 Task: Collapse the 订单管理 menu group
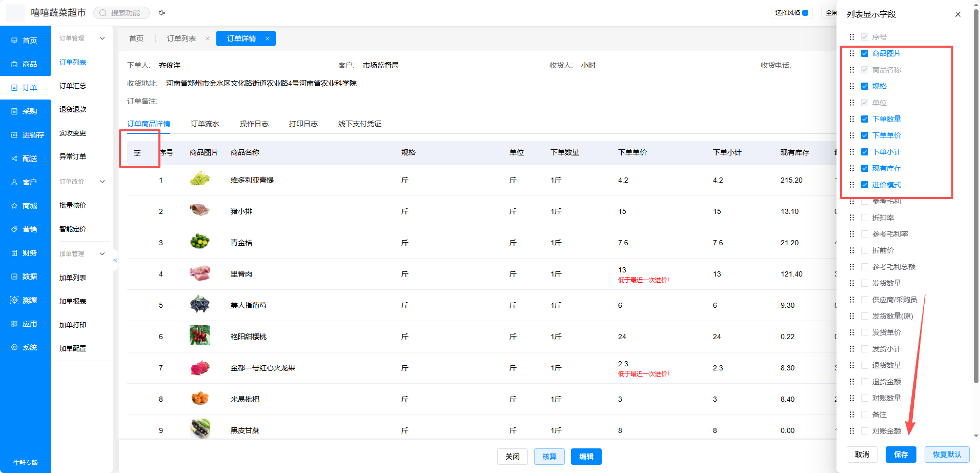tap(82, 38)
